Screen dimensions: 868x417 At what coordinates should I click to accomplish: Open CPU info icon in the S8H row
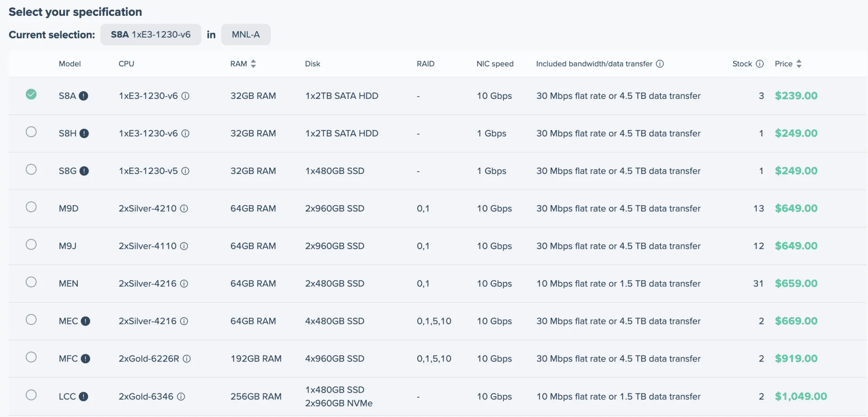coord(185,133)
